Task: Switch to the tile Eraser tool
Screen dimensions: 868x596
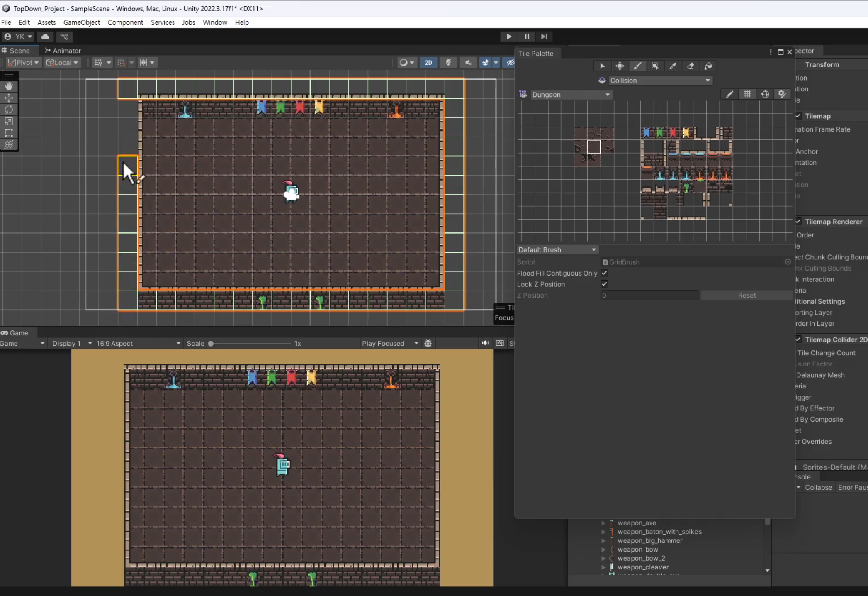Action: 691,66
